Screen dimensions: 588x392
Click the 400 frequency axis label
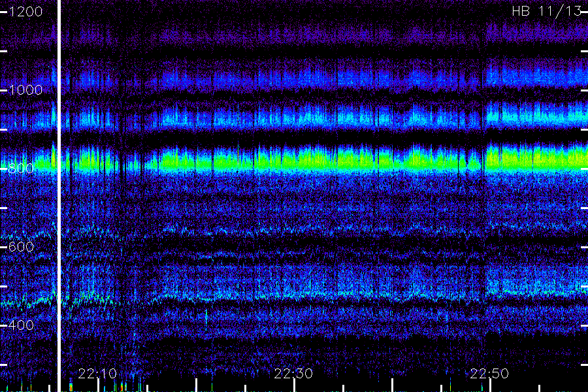coord(21,325)
